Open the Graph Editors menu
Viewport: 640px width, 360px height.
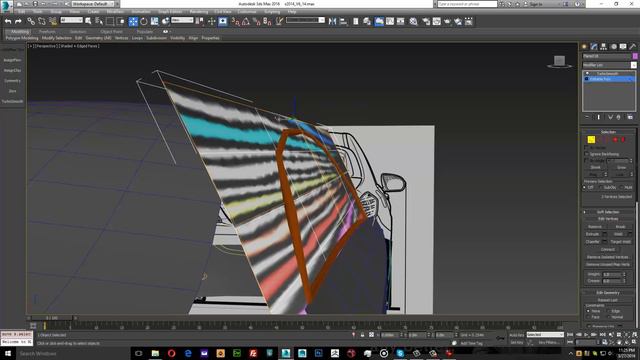pyautogui.click(x=170, y=12)
